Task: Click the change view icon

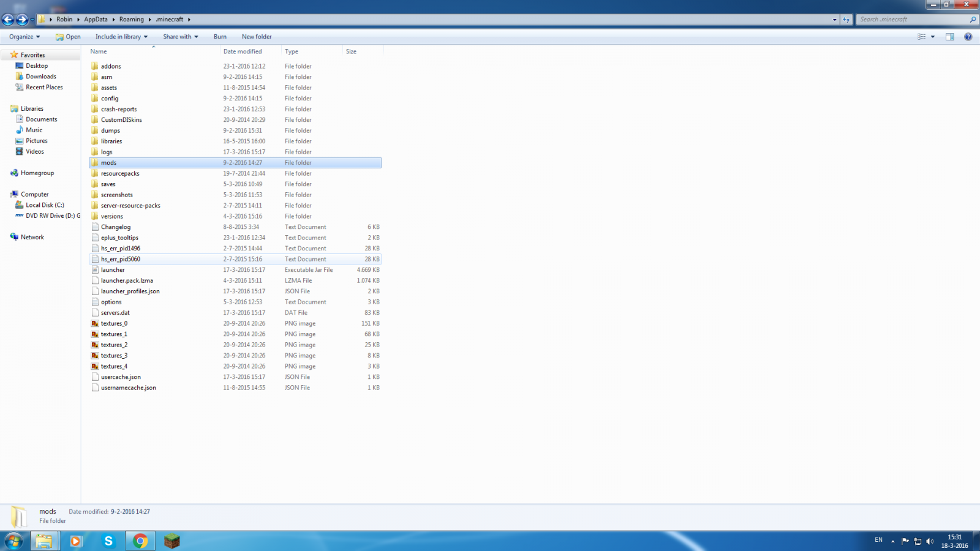Action: tap(922, 37)
